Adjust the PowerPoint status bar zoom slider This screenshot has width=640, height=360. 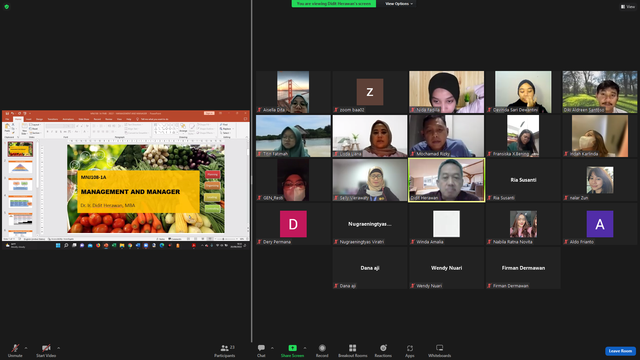[227, 239]
